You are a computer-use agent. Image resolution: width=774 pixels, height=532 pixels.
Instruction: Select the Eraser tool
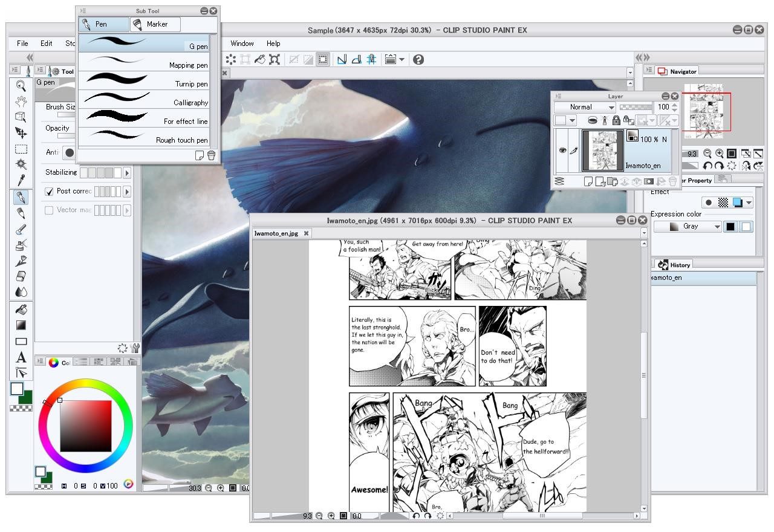click(x=20, y=276)
